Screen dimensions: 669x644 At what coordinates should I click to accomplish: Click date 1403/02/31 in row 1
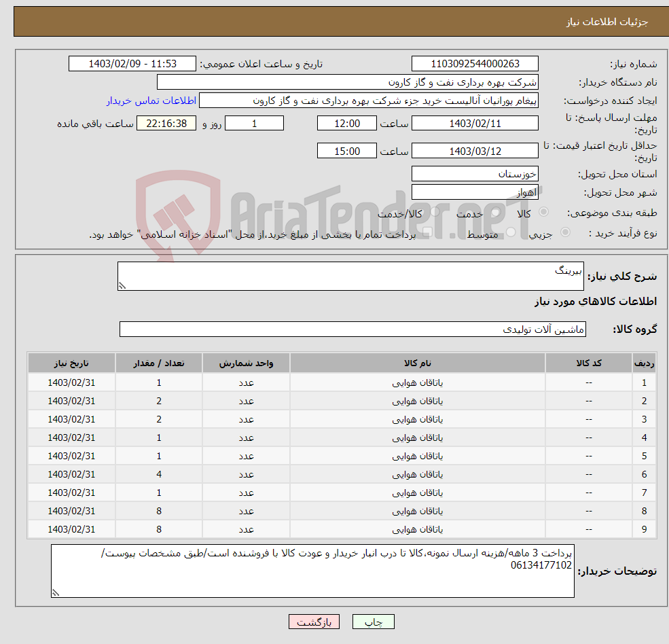point(71,383)
